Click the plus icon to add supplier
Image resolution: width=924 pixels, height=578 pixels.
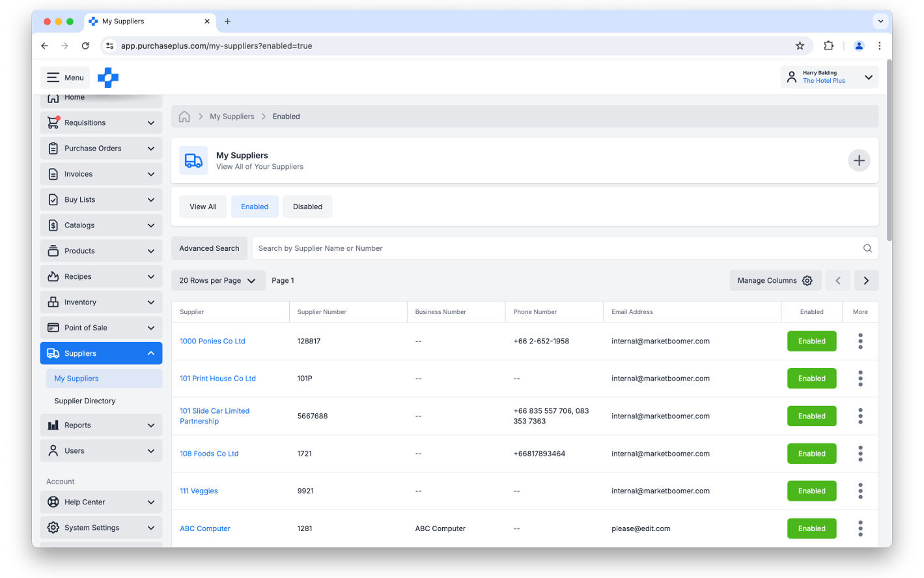tap(859, 160)
